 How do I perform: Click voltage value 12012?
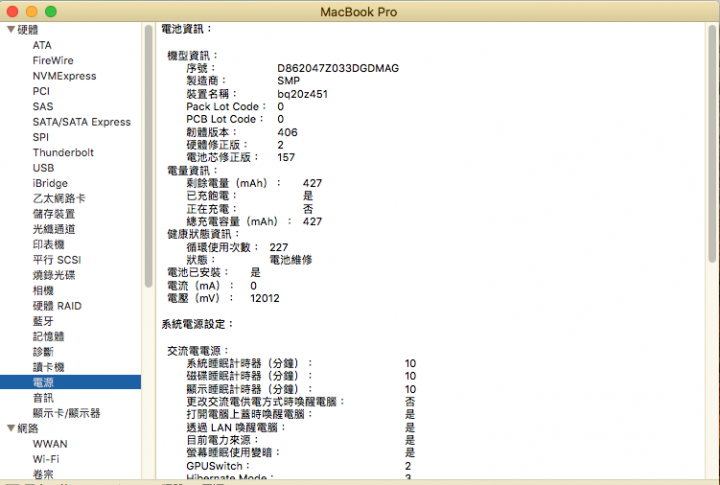pos(265,298)
